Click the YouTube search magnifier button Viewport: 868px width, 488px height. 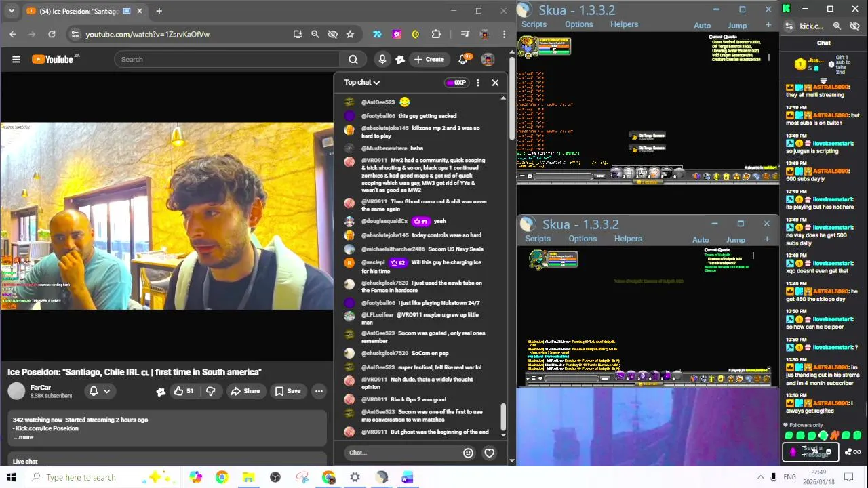[x=353, y=60]
